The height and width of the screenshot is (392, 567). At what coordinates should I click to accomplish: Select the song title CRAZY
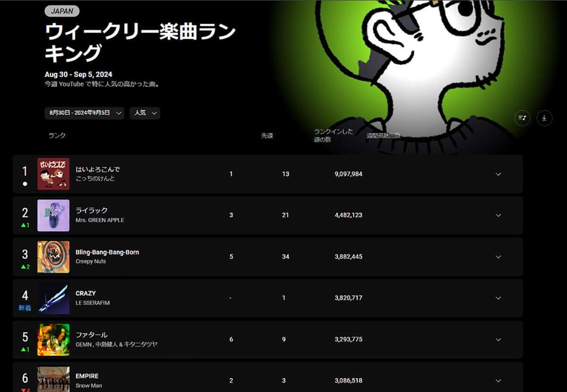(85, 293)
